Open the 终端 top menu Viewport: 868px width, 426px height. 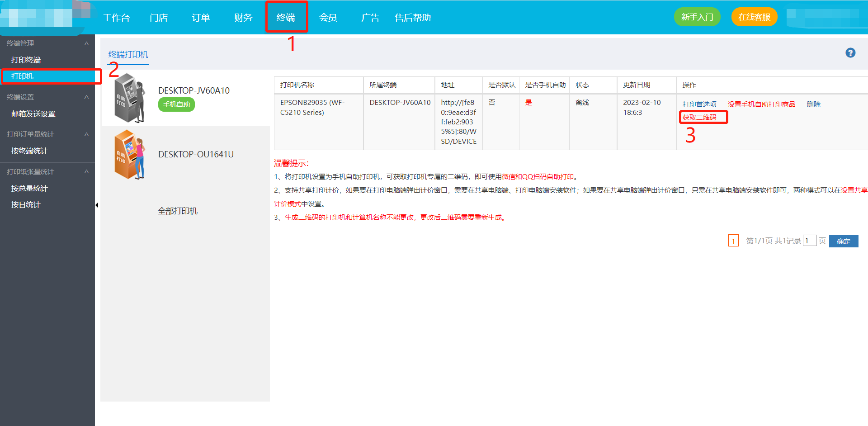[x=286, y=18]
